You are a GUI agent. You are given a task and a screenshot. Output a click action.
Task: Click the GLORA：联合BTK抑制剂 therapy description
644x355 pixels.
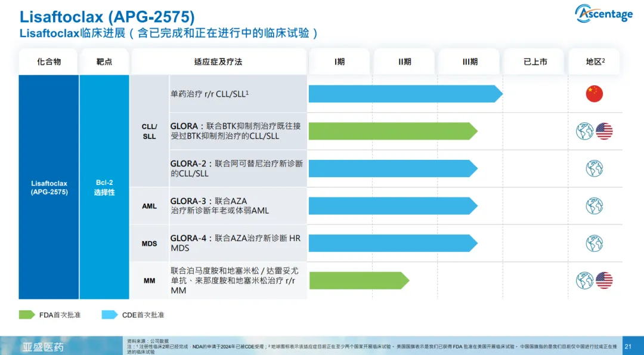236,131
